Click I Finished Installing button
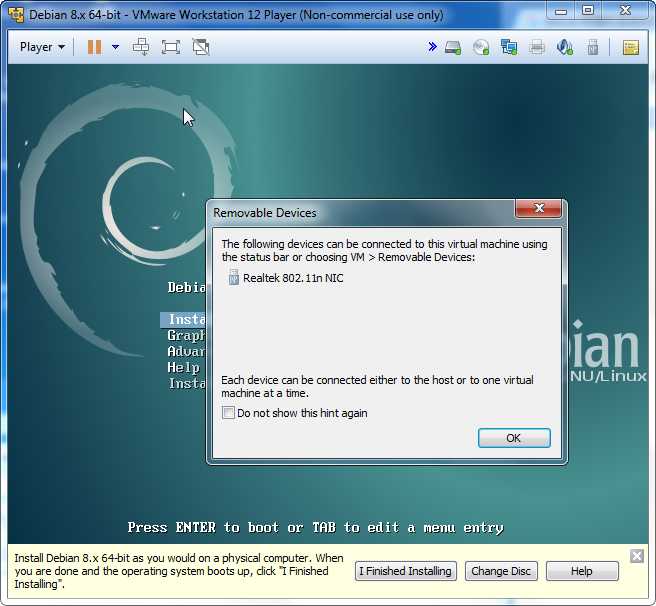The image size is (656, 606). click(405, 571)
